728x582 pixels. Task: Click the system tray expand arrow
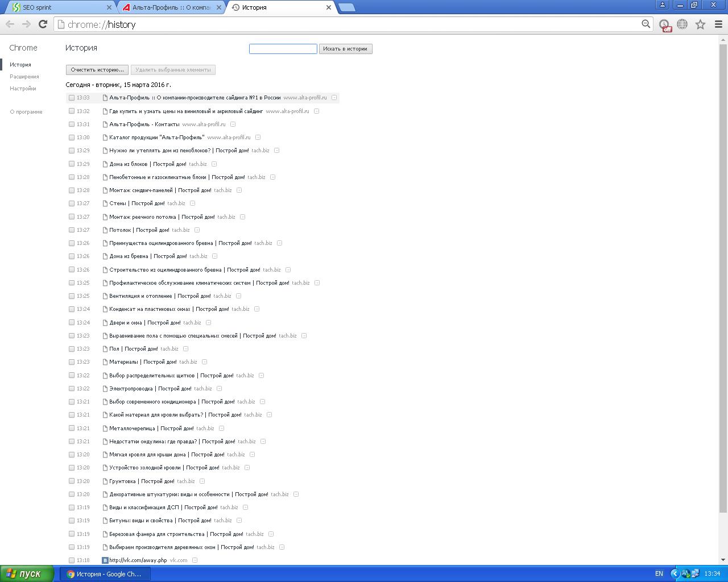[675, 573]
